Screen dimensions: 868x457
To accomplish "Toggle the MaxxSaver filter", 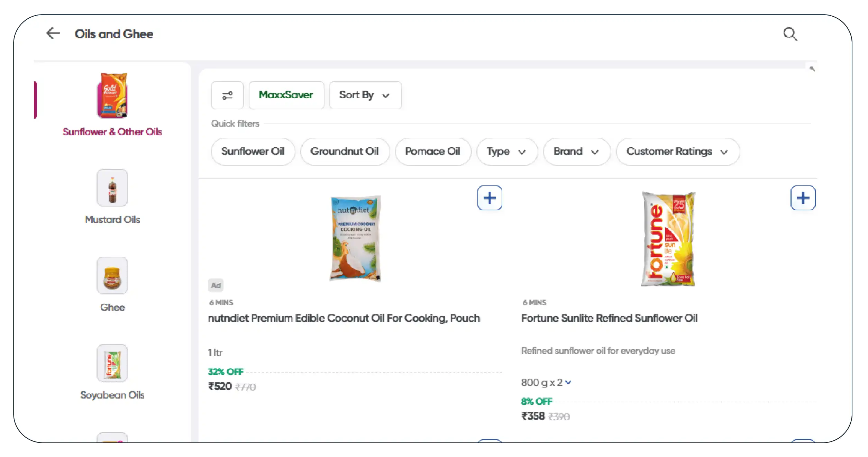I will click(286, 95).
